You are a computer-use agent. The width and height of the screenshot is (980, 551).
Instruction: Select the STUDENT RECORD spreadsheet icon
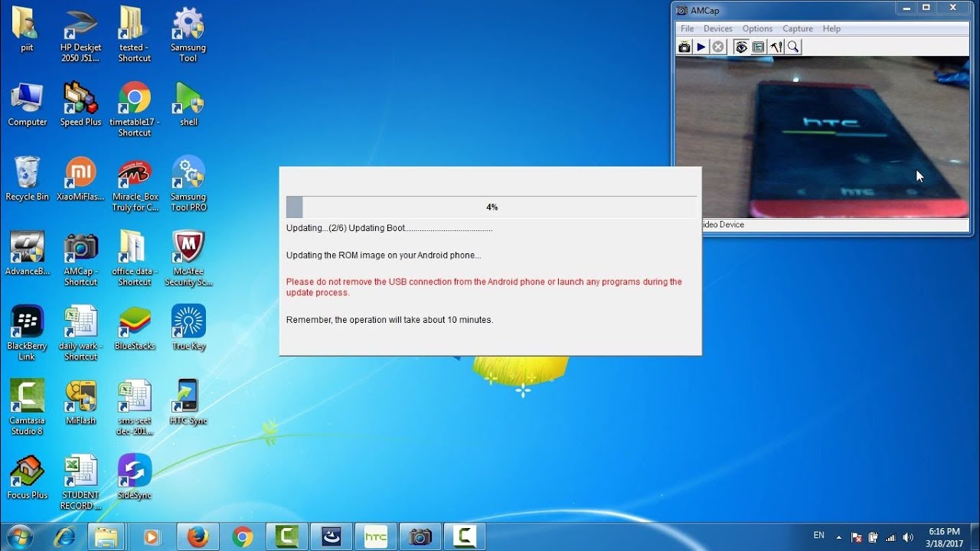tap(80, 482)
